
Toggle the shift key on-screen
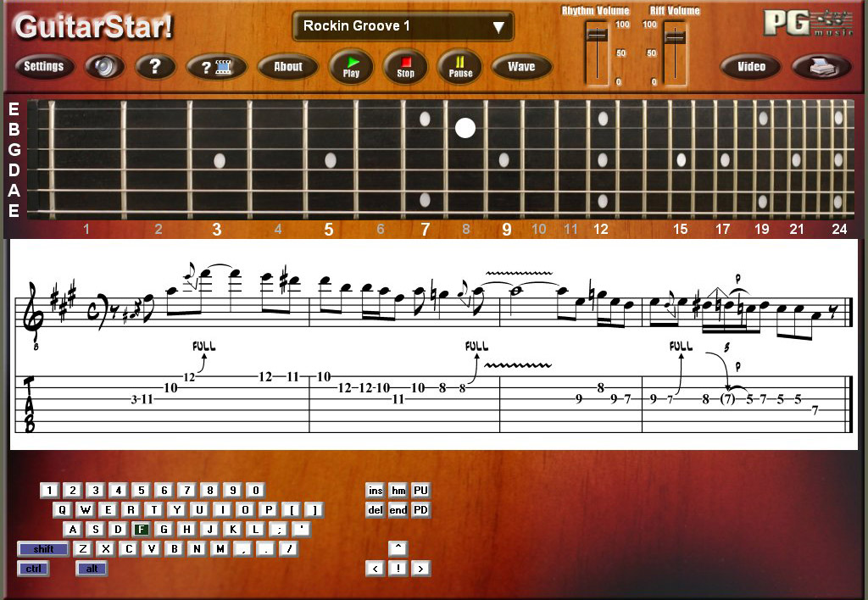[43, 549]
